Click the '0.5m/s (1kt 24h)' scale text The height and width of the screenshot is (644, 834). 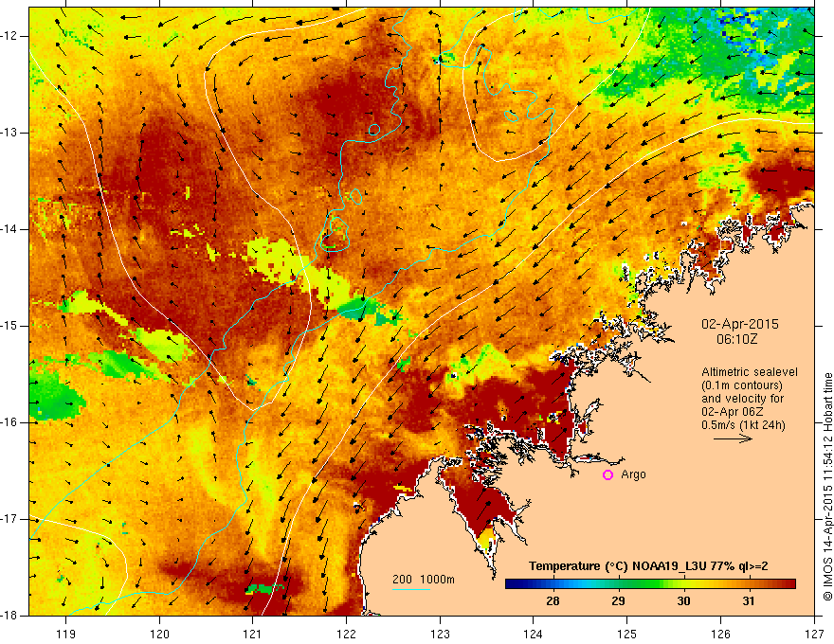coord(743,425)
